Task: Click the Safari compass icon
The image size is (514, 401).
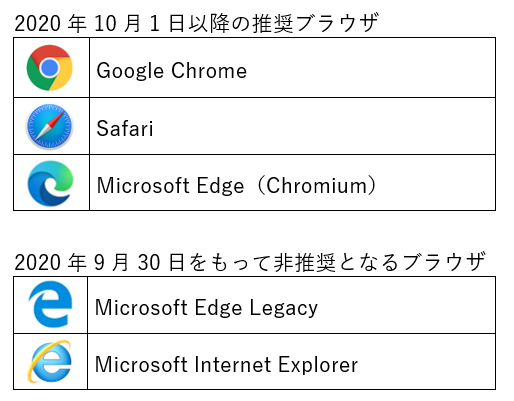Action: pos(50,126)
